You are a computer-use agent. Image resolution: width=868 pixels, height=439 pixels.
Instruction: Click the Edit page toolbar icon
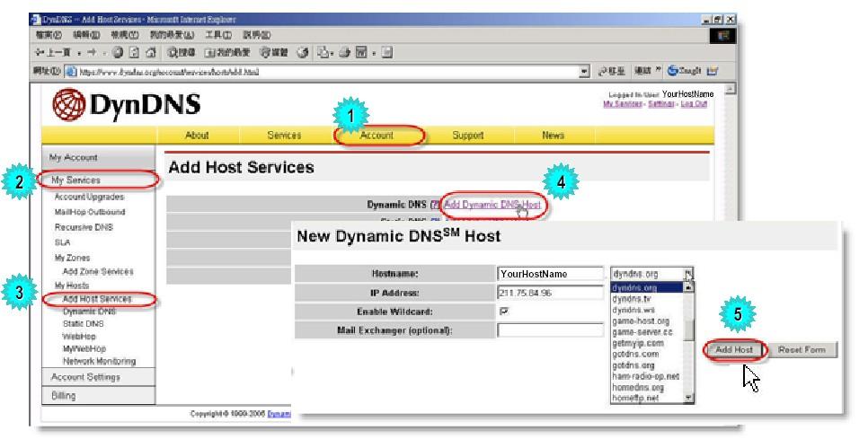[362, 53]
